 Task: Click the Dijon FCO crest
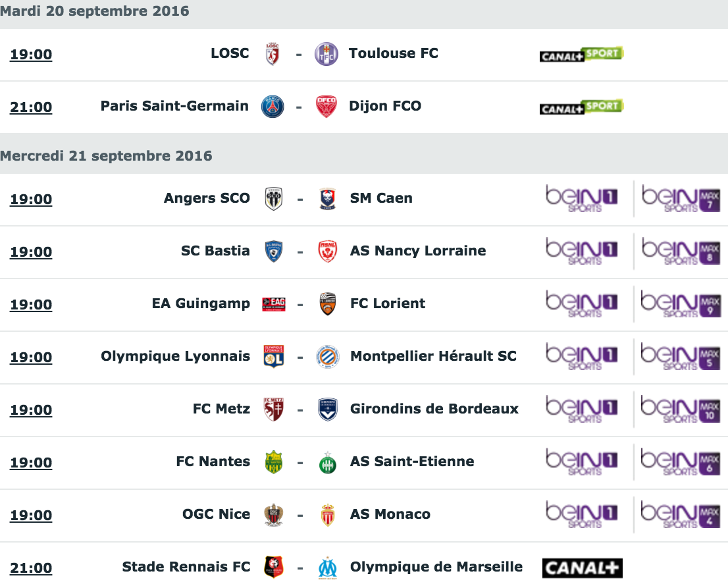coord(326,106)
